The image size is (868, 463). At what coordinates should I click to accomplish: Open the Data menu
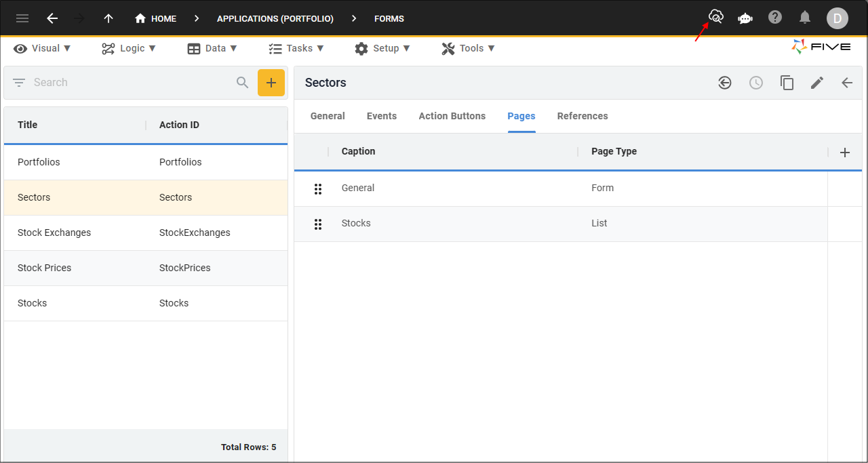(x=212, y=48)
